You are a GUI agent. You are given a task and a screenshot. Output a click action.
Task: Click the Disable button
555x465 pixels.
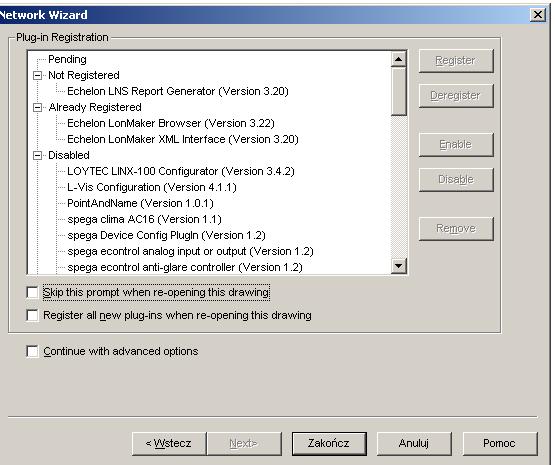[x=456, y=180]
